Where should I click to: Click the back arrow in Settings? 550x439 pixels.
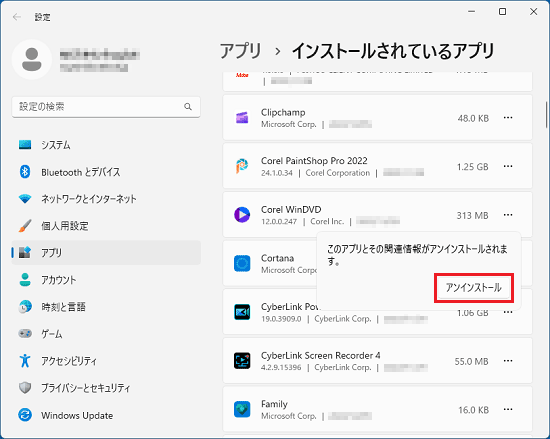[x=16, y=17]
